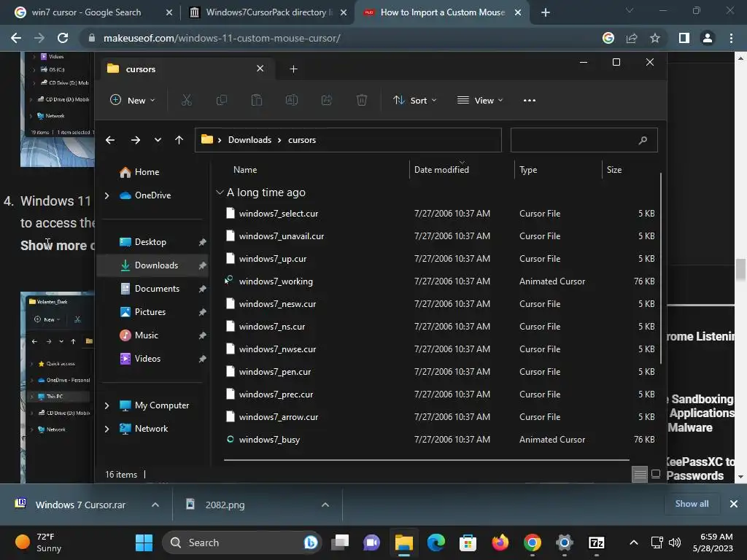Open Microsoft Store from the taskbar
The image size is (747, 560).
[468, 542]
